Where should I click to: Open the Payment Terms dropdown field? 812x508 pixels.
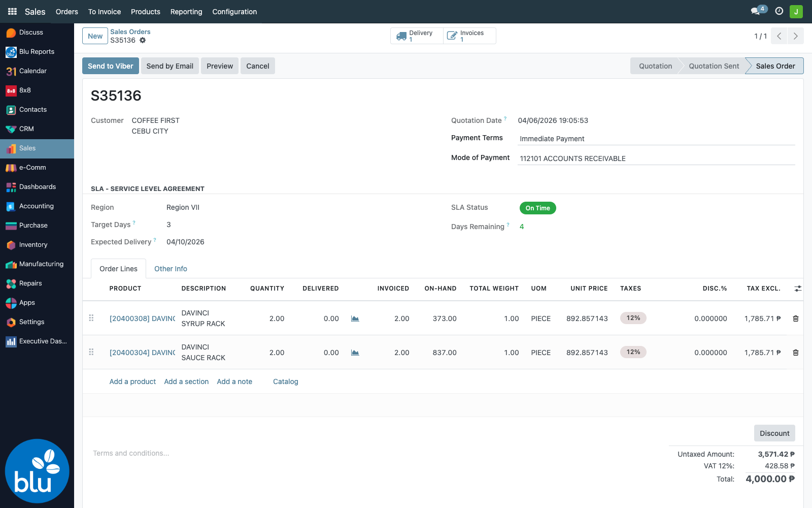[x=657, y=139]
